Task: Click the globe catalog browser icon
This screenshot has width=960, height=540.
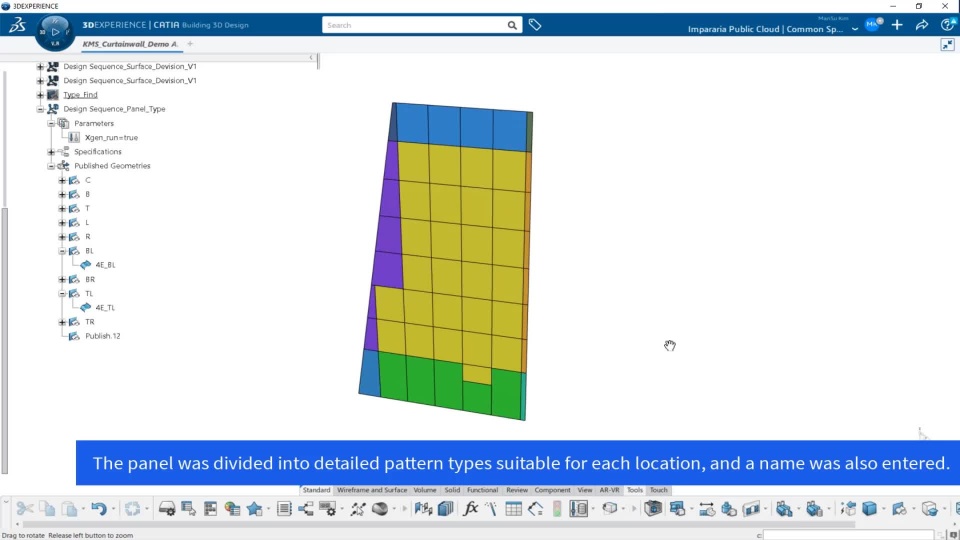Action: [x=232, y=508]
